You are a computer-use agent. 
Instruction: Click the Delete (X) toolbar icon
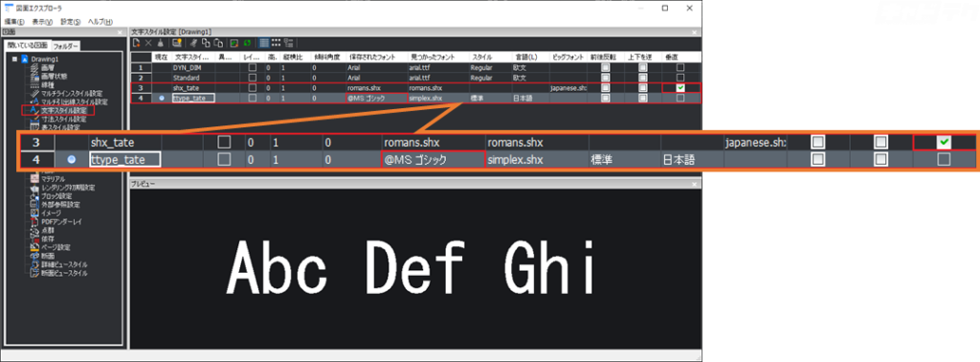148,43
